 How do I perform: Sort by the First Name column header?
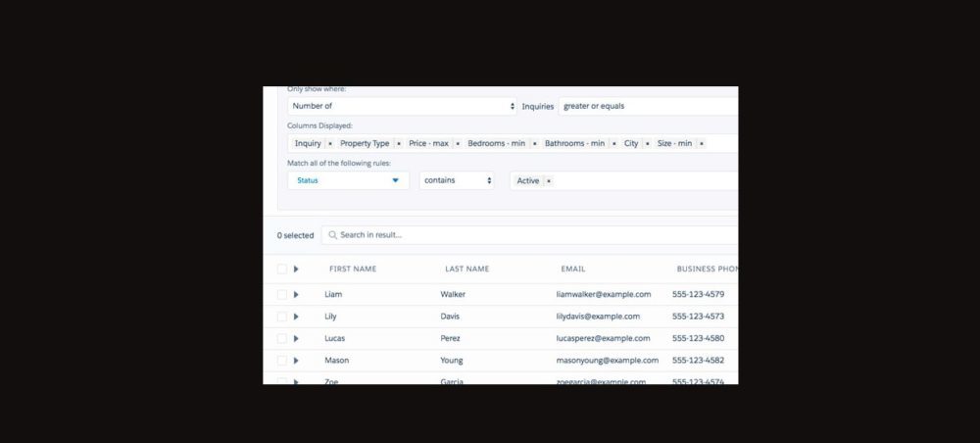click(353, 269)
